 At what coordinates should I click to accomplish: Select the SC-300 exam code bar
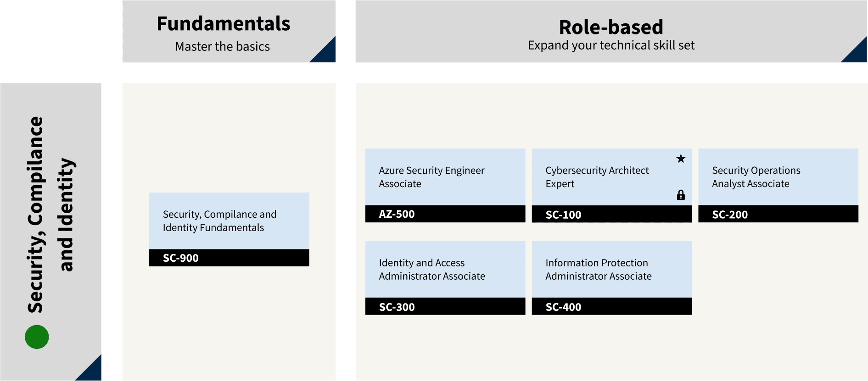[x=445, y=307]
